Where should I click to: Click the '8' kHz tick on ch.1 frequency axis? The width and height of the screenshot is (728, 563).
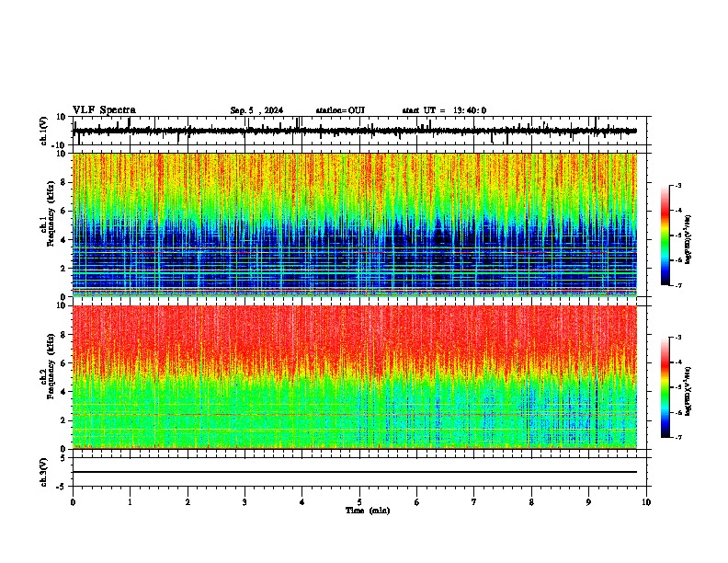pos(63,182)
